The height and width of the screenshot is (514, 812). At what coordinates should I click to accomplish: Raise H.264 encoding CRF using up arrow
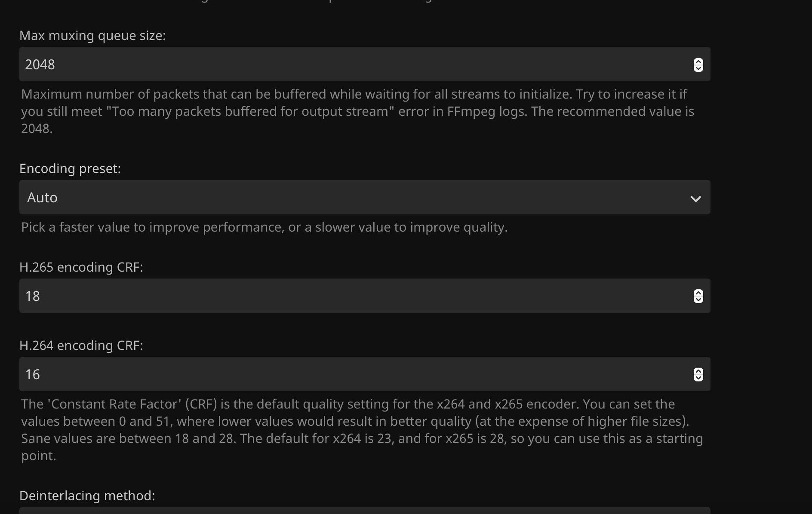coord(698,372)
